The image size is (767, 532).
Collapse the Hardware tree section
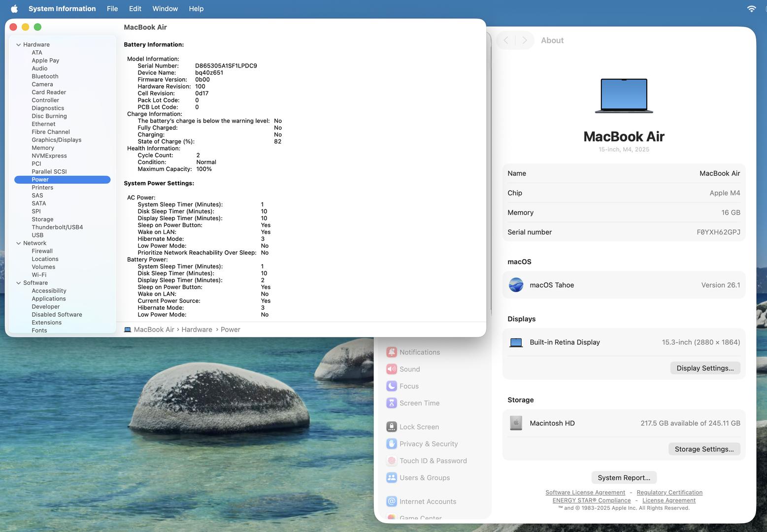19,45
